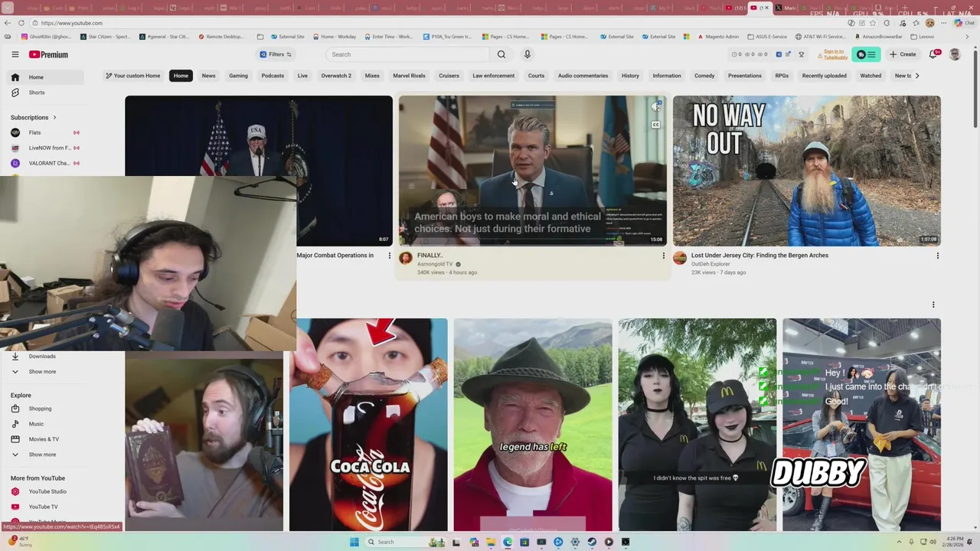Image resolution: width=980 pixels, height=551 pixels.
Task: Open the Filters dropdown
Action: point(276,54)
